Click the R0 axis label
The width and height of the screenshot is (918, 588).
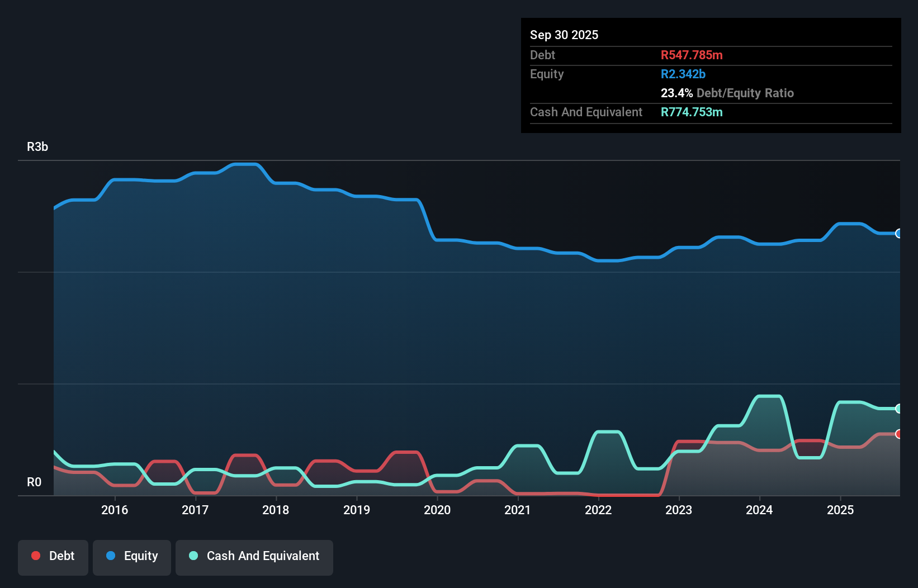35,481
